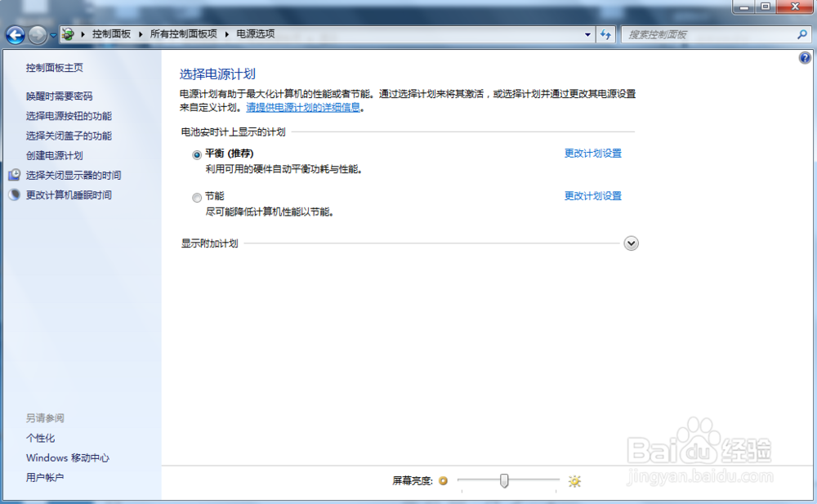This screenshot has width=817, height=504.
Task: Click the display icon beside 选择关闭显示器的时间
Action: coord(15,175)
